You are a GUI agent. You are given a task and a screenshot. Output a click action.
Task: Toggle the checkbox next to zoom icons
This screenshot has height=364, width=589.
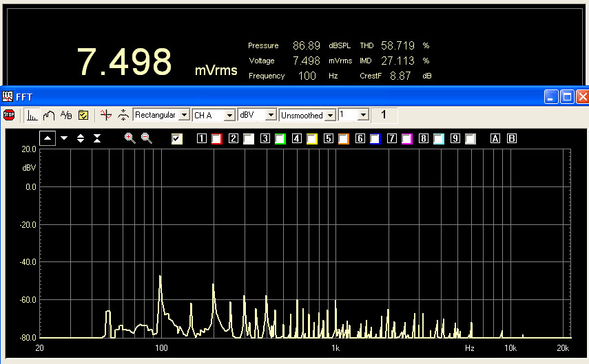click(x=177, y=139)
